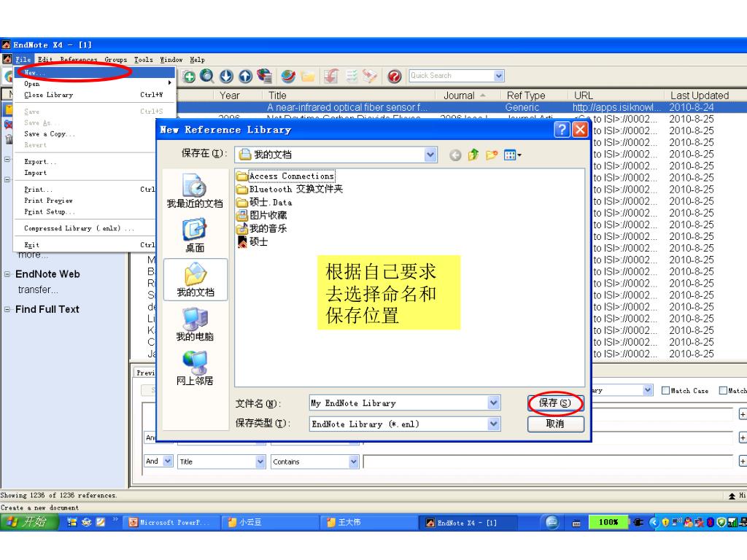The image size is (747, 560).
Task: Choose Export... from the File menu
Action: (x=86, y=162)
